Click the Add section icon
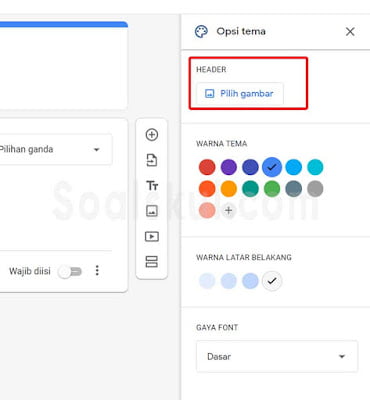Screen dimensions: 370x400 [152, 262]
